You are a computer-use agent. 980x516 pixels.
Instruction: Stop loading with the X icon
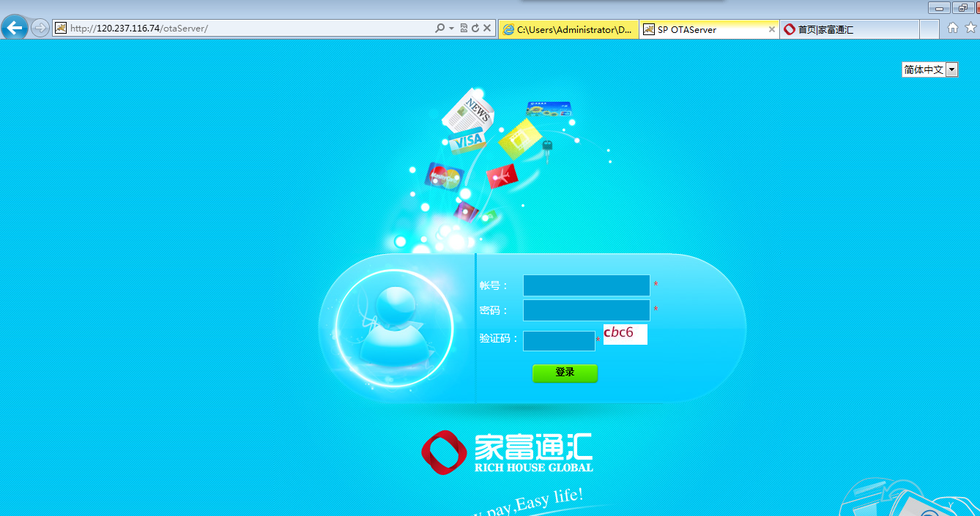(x=486, y=29)
